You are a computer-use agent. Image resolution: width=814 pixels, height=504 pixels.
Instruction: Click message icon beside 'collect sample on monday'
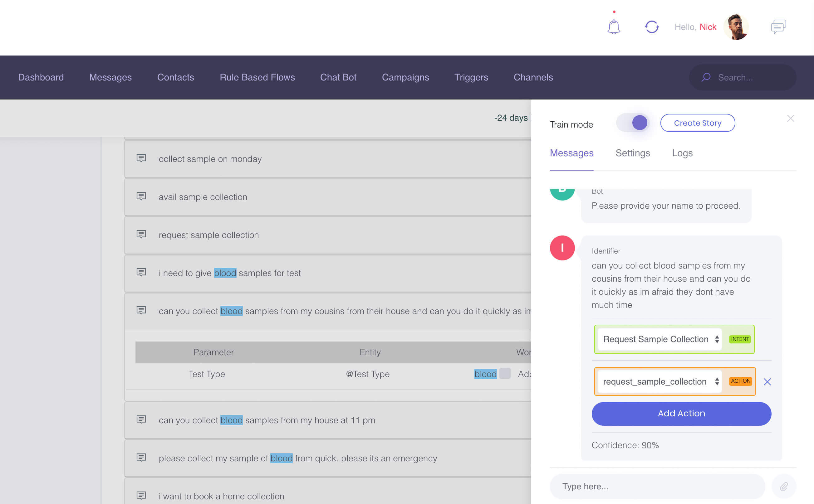pos(141,158)
